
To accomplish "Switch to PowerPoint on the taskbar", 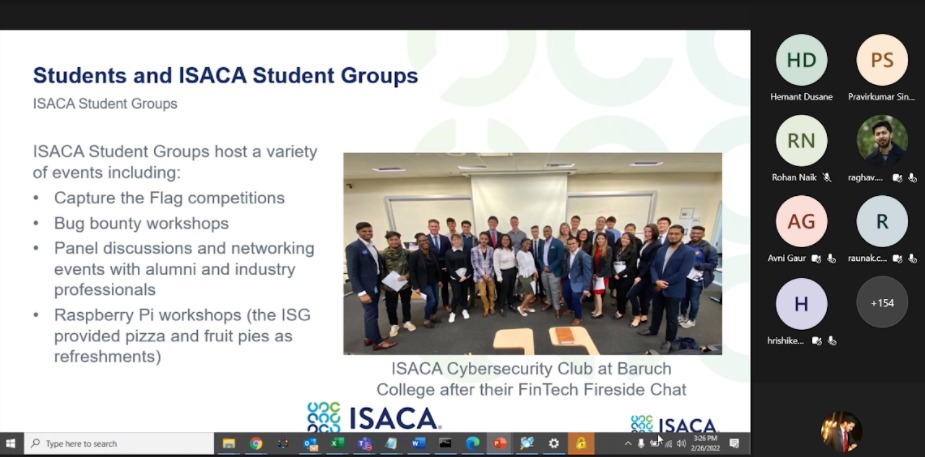I will click(500, 443).
